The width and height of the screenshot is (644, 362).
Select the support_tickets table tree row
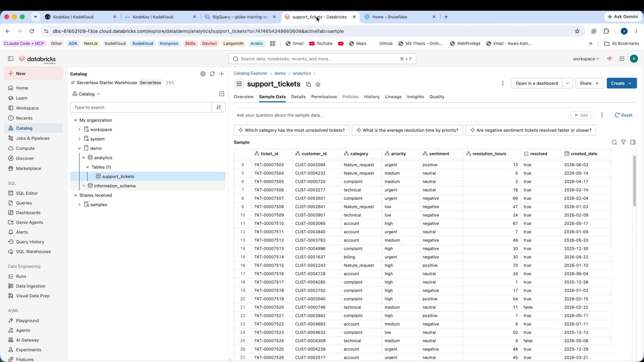point(148,176)
